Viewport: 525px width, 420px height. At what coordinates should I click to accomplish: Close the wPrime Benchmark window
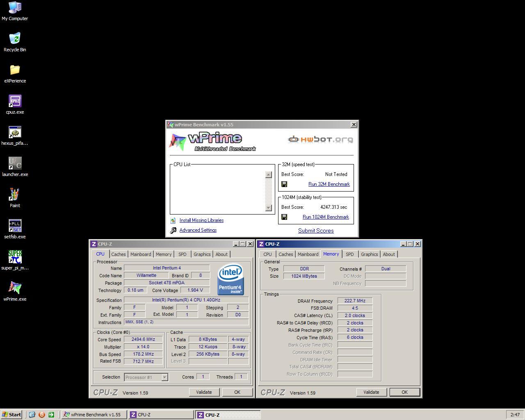(x=354, y=125)
